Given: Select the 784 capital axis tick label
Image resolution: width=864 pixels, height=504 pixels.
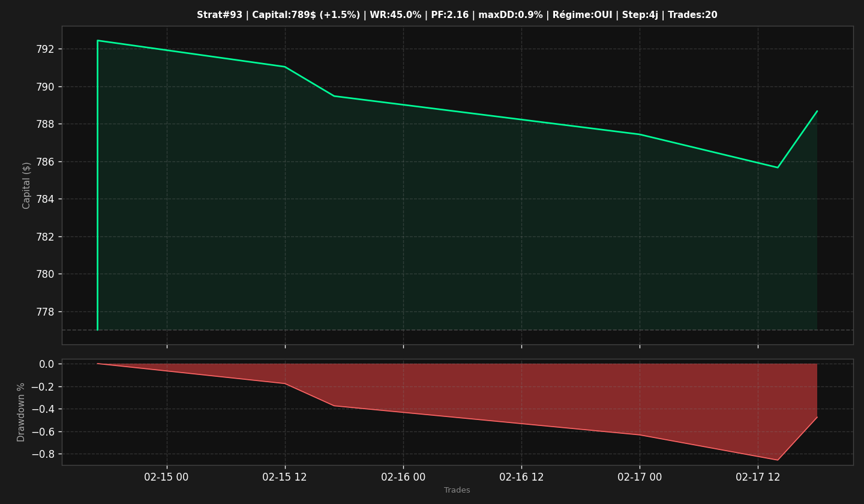Looking at the screenshot, I should (44, 199).
